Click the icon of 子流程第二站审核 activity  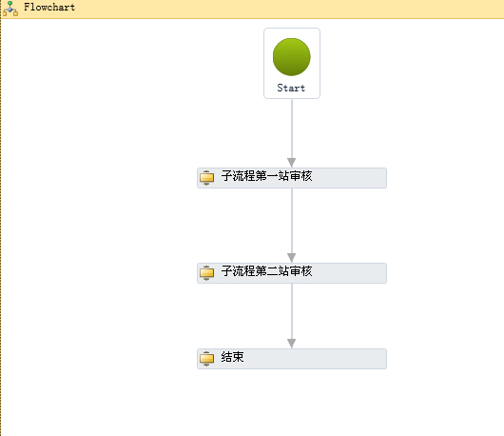coord(206,273)
